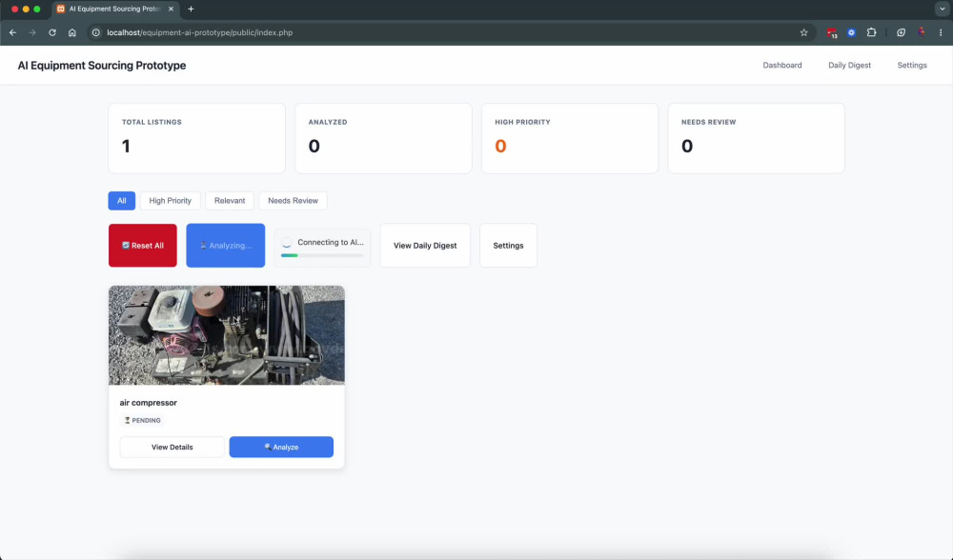Open a new browser tab
The height and width of the screenshot is (560, 953).
click(x=191, y=10)
